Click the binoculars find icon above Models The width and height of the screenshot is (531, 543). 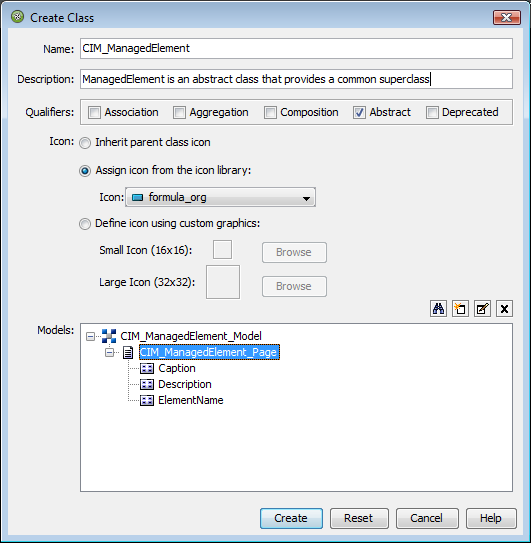click(438, 309)
